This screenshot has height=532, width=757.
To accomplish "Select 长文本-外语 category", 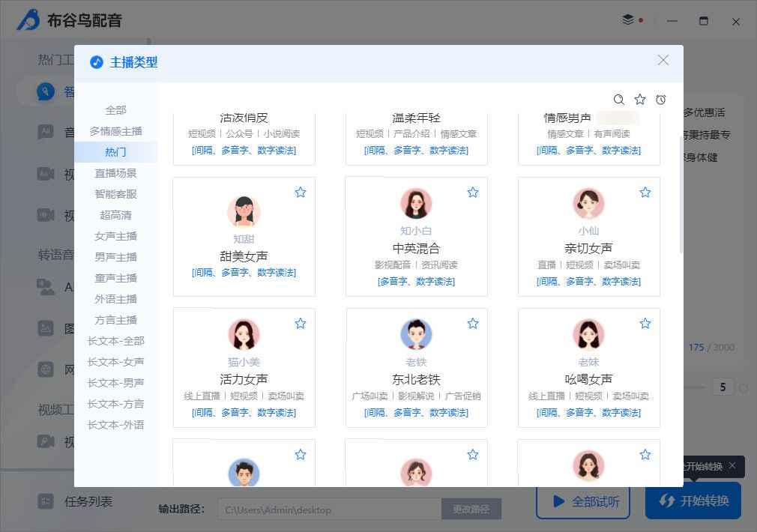I will (x=116, y=426).
